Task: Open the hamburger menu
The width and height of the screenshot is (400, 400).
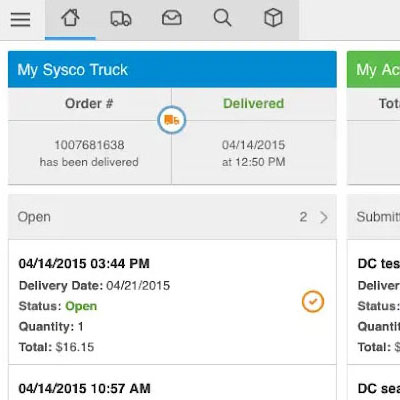Action: point(20,20)
